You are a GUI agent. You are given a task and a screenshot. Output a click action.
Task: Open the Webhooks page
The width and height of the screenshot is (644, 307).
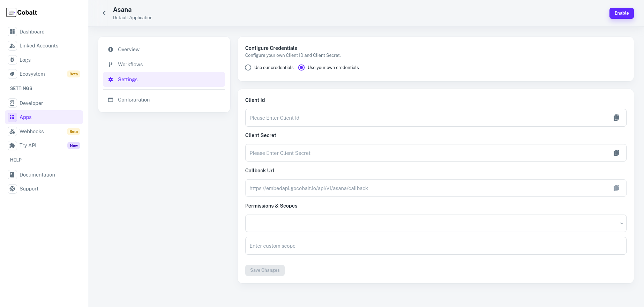point(44,132)
